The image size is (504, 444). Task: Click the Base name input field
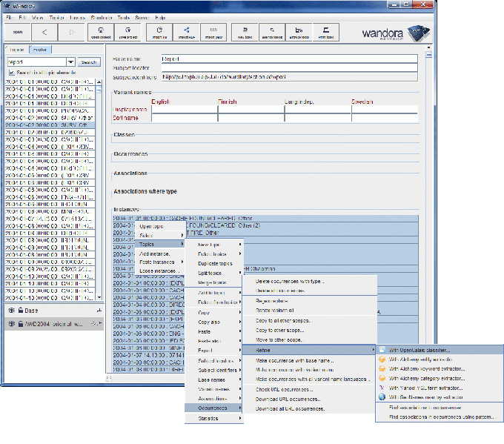(x=289, y=58)
